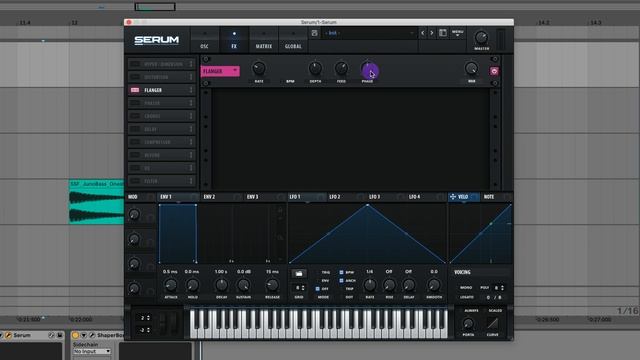Image resolution: width=640 pixels, height=360 pixels.
Task: Open the preset browser icon
Action: 443,33
